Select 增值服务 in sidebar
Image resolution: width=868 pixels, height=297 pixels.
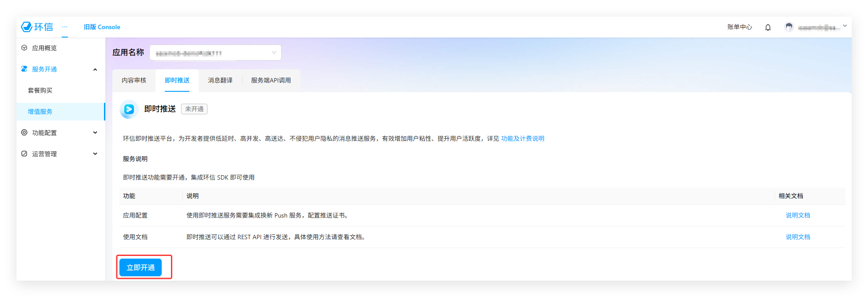click(x=61, y=112)
